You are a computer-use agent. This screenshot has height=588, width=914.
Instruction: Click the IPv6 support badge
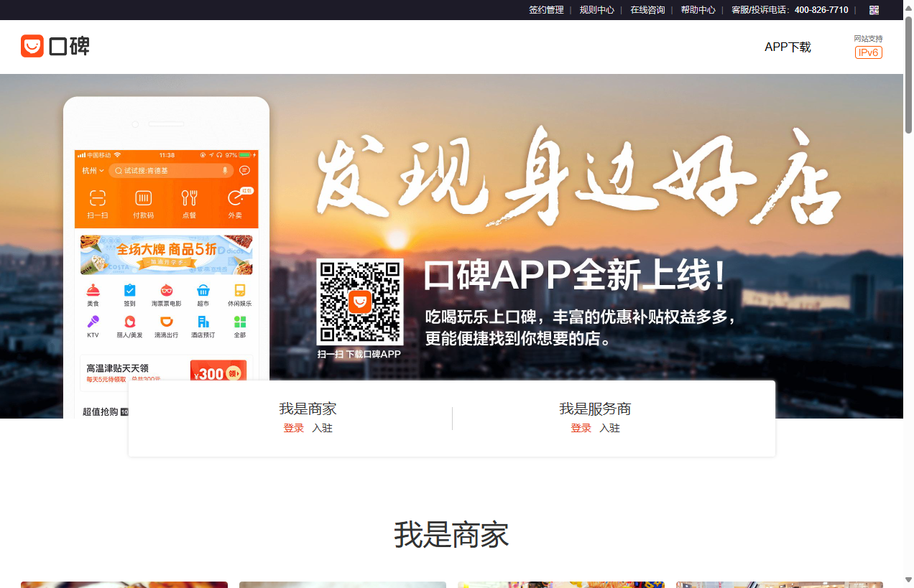click(x=868, y=52)
